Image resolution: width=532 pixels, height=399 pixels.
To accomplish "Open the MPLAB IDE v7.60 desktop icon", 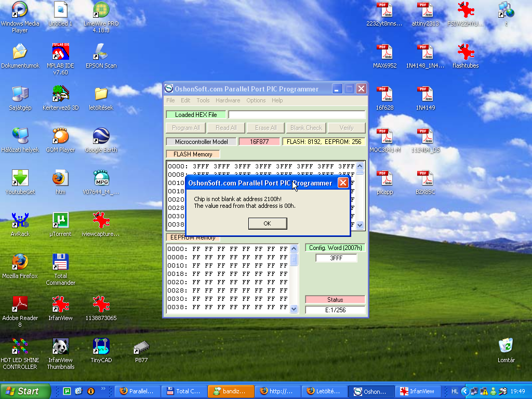I will pyautogui.click(x=60, y=58).
